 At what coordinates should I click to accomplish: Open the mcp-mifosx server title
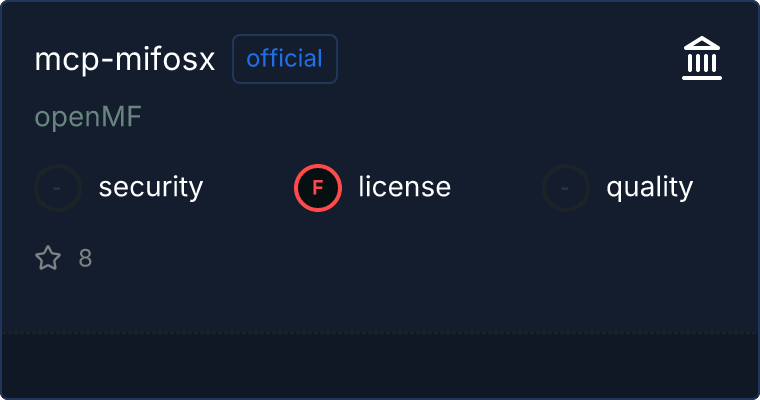[x=125, y=60]
